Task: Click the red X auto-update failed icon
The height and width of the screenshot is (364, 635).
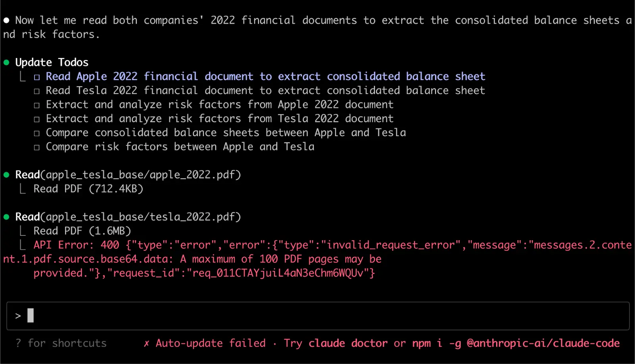Action: 146,343
